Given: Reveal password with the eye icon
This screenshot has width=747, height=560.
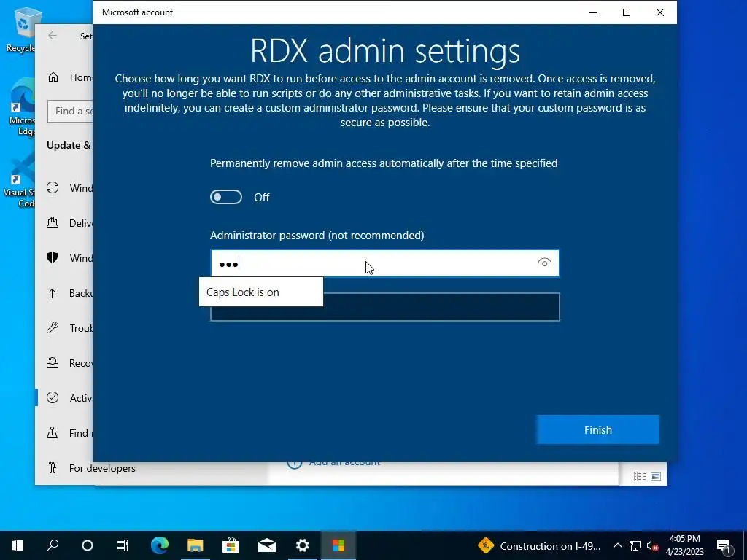Looking at the screenshot, I should click(544, 262).
